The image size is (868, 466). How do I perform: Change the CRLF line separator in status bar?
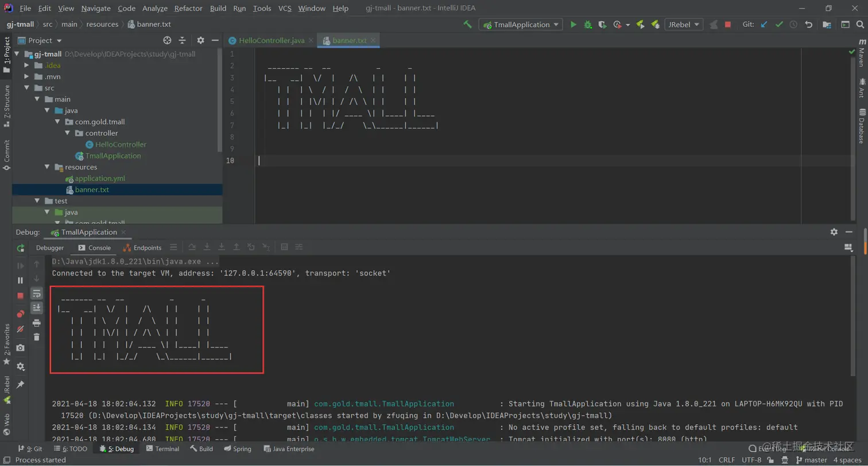[x=726, y=460]
